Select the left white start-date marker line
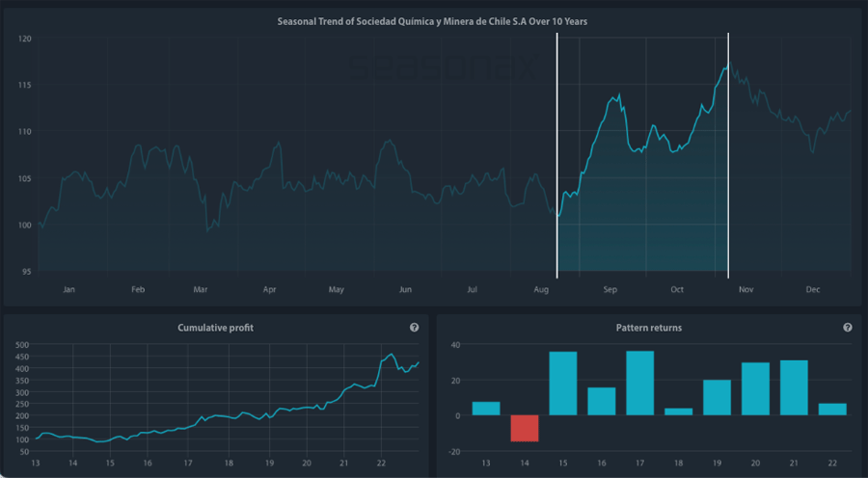Screen dimensions: 868x478 [x=557, y=154]
